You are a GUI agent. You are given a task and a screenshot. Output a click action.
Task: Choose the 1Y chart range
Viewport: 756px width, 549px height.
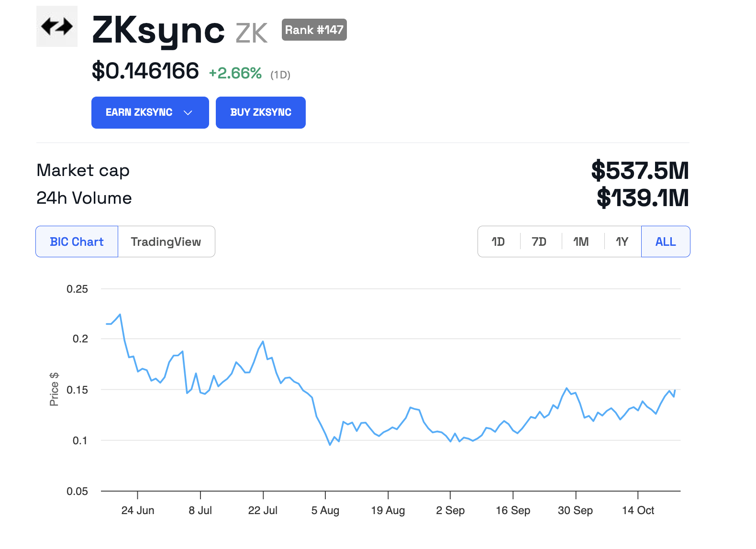coord(622,242)
